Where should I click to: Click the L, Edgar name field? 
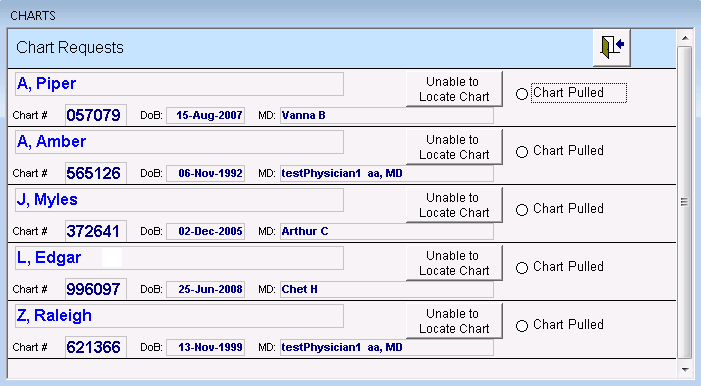point(179,258)
